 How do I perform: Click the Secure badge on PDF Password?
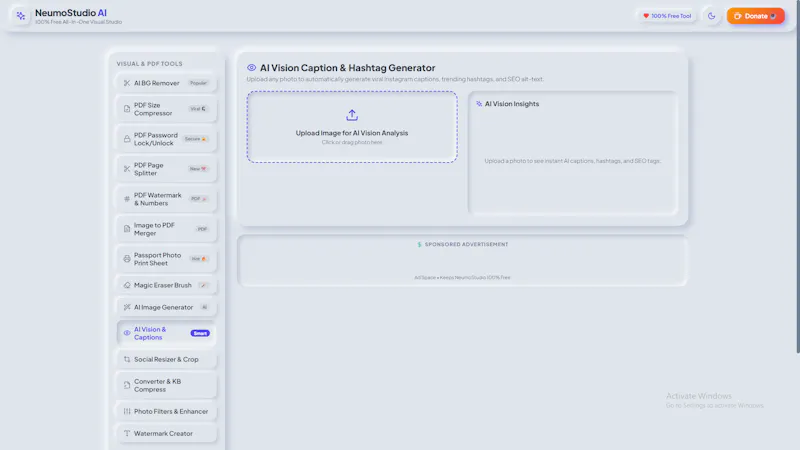tap(196, 139)
